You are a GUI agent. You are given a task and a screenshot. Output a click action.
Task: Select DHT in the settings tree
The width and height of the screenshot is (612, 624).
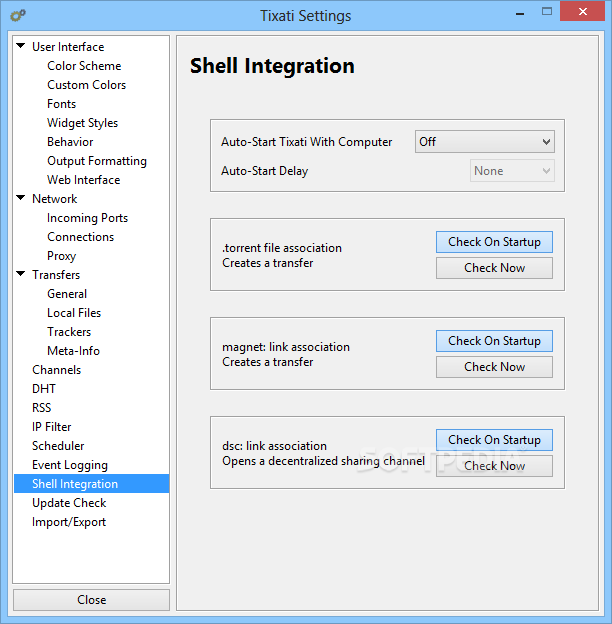point(44,389)
